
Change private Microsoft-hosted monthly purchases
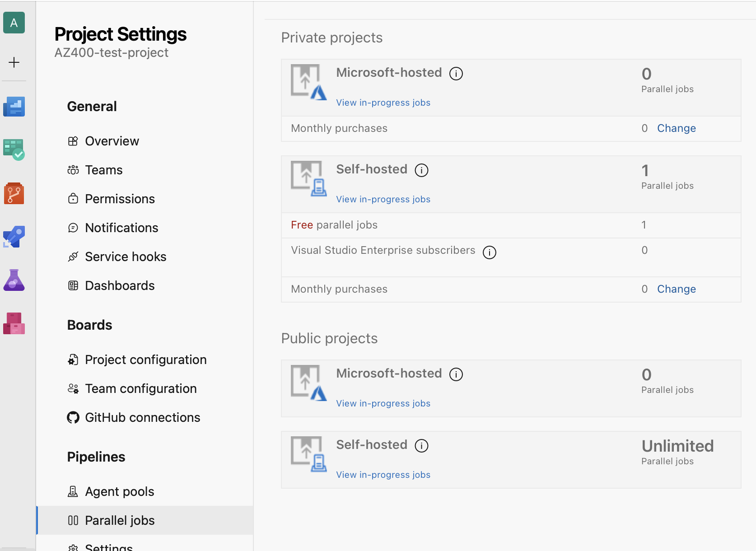(676, 128)
